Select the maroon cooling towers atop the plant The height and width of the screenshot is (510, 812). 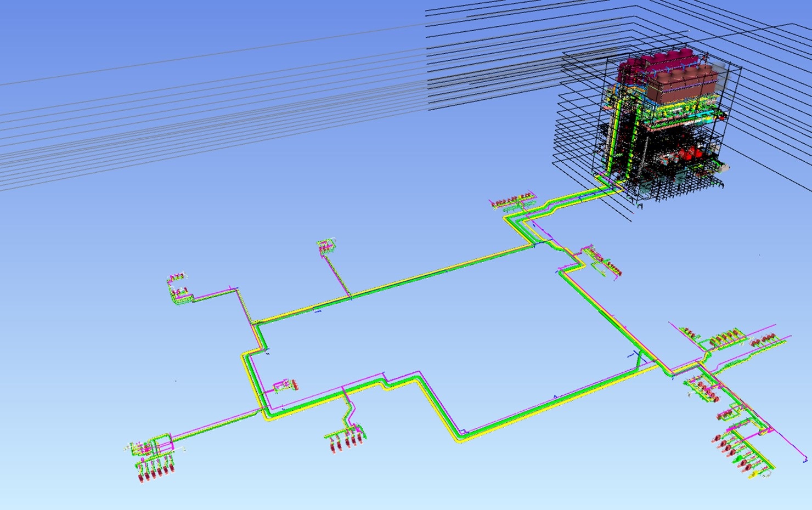667,77
